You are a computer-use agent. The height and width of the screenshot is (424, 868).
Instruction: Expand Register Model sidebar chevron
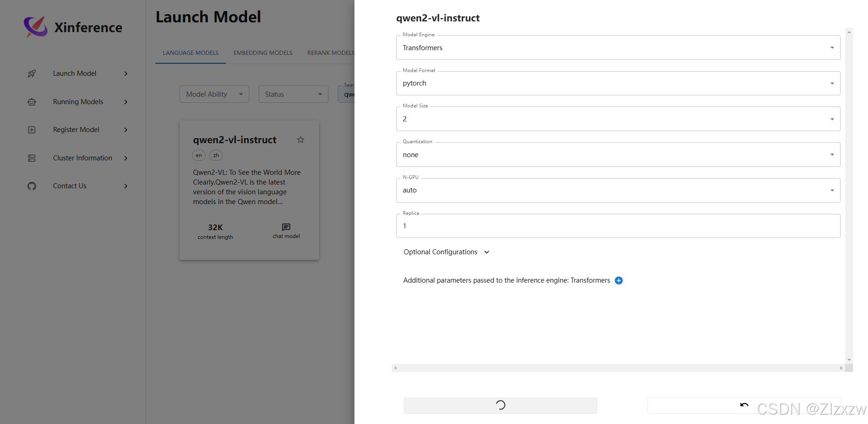(126, 130)
